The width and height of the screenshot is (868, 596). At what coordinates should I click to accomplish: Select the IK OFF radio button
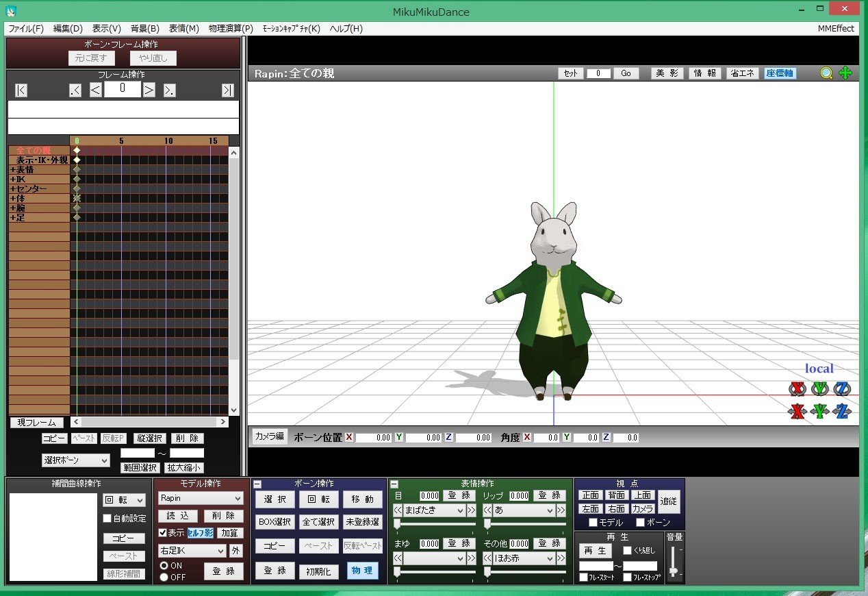[x=164, y=577]
